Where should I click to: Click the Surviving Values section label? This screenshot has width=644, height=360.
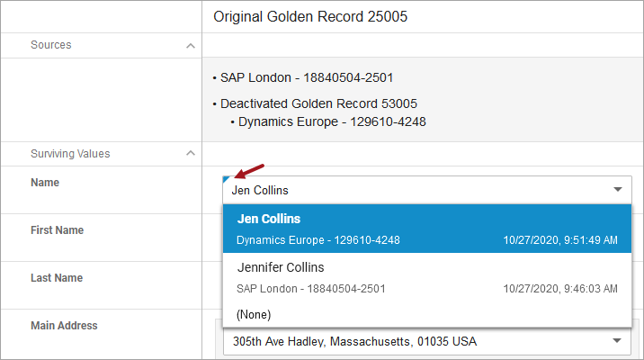point(70,154)
